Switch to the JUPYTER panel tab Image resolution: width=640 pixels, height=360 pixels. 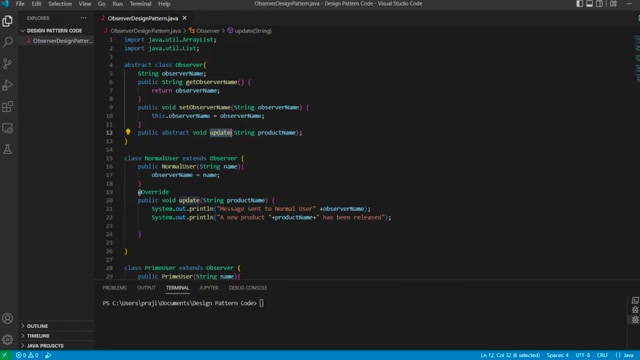click(209, 288)
